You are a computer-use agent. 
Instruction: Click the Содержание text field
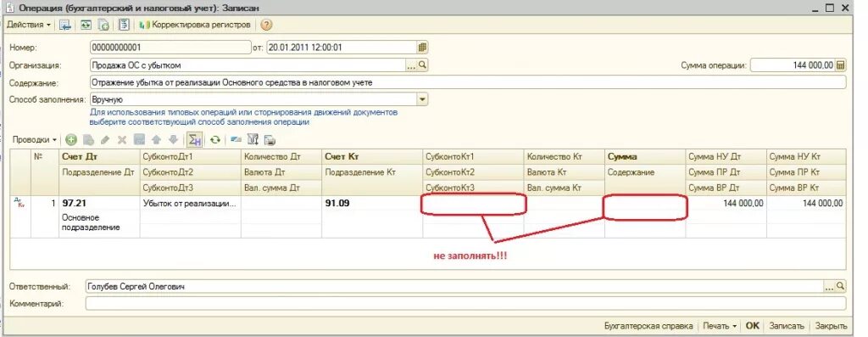(x=468, y=82)
